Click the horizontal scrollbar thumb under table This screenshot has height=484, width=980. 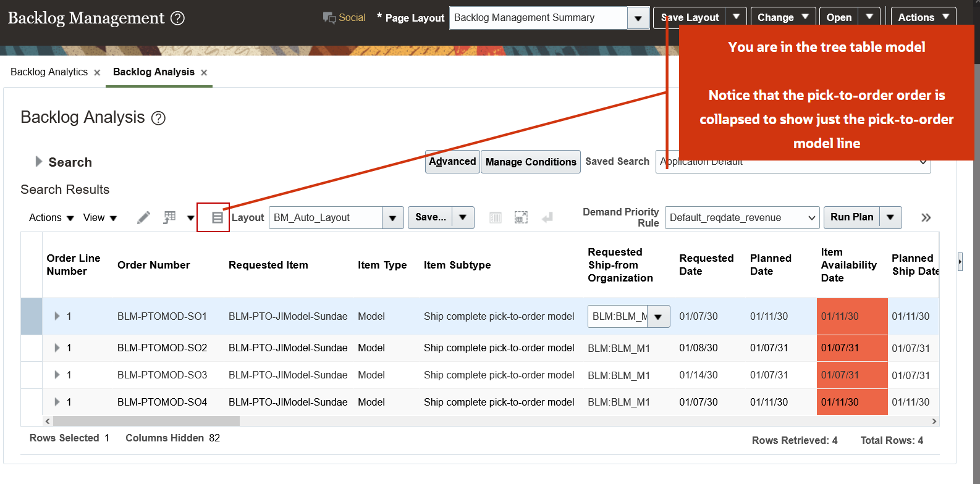tap(146, 421)
